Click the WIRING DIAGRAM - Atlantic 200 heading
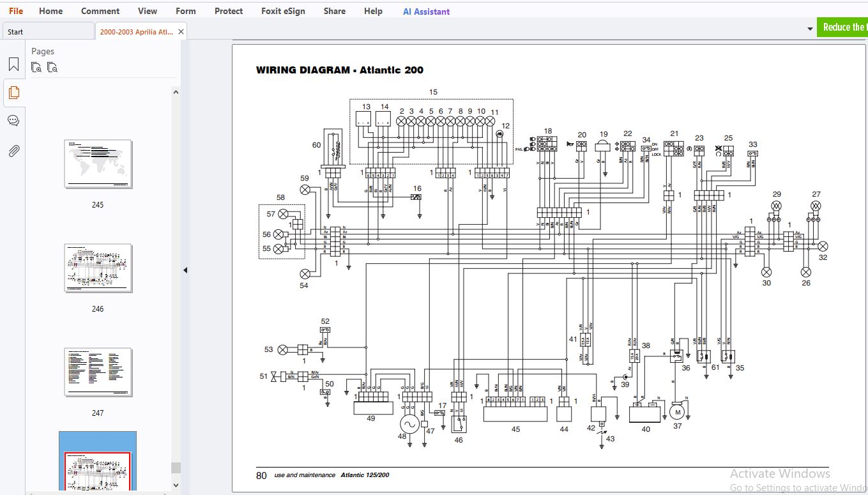 [x=340, y=70]
